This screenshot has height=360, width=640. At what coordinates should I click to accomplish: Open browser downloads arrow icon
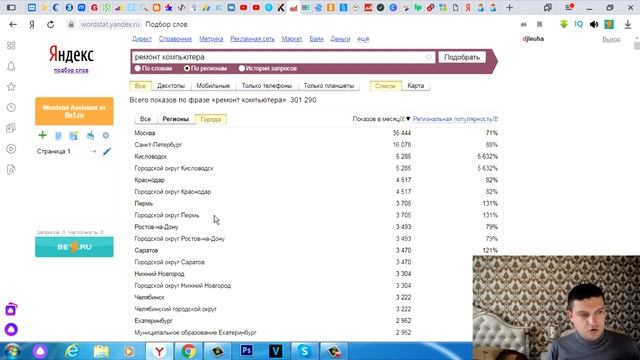click(627, 24)
